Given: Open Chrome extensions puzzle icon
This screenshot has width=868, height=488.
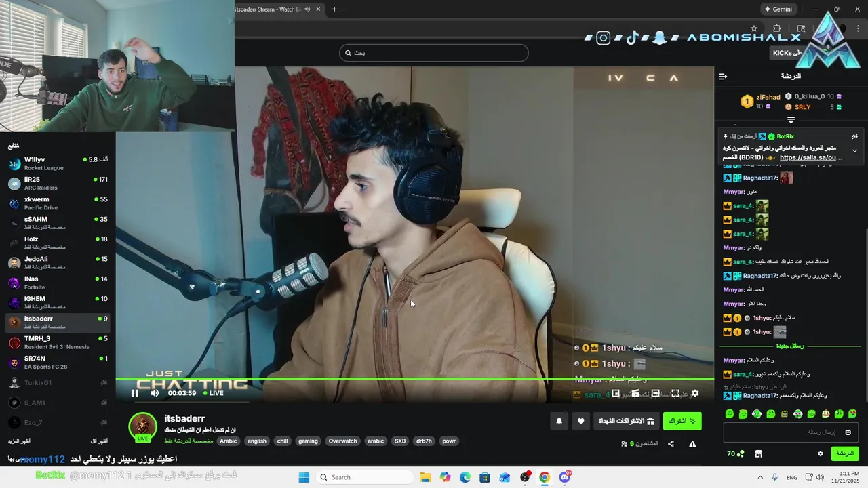Looking at the screenshot, I should [777, 28].
